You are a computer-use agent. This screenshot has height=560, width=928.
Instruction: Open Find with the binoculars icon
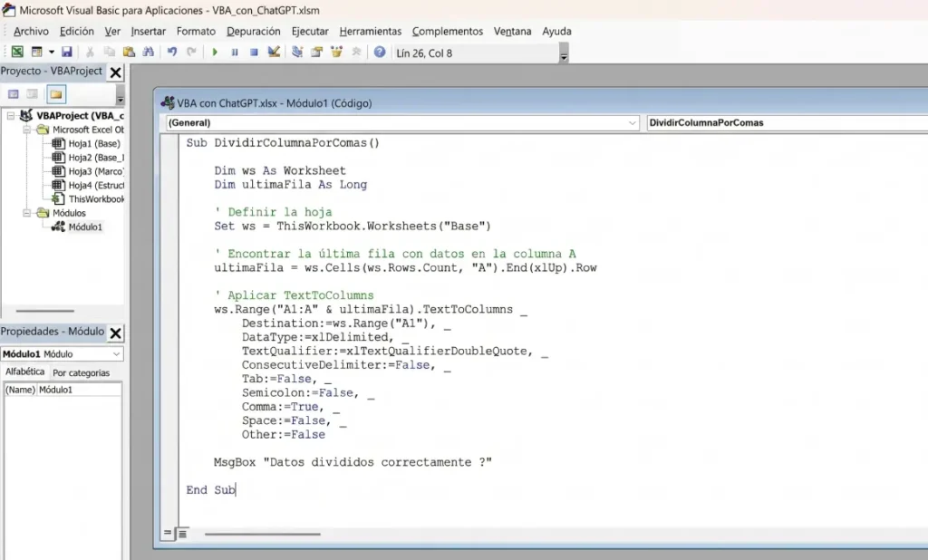(x=149, y=52)
